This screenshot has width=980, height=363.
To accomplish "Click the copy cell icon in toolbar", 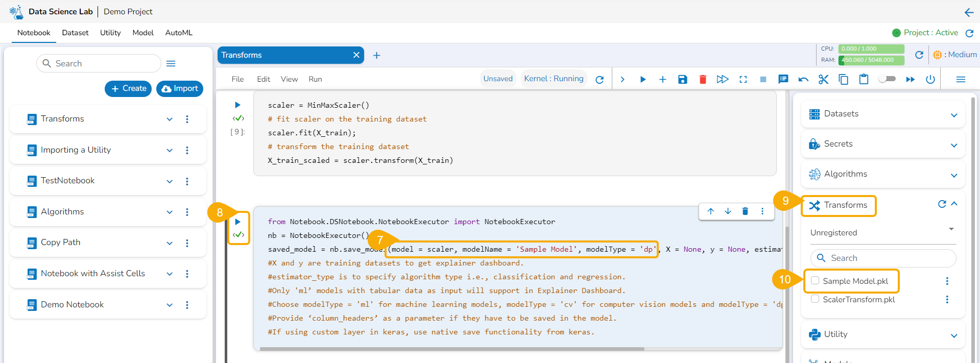I will [x=843, y=79].
